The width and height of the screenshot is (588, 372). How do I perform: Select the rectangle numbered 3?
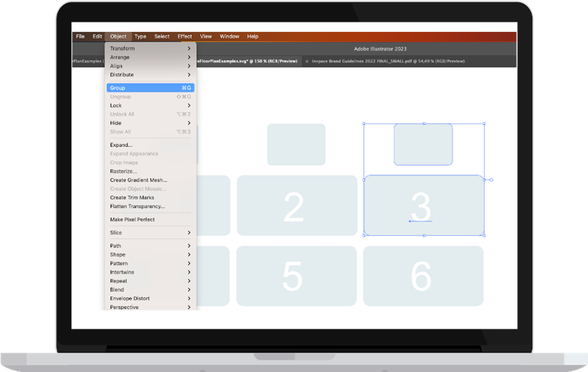[x=423, y=205]
